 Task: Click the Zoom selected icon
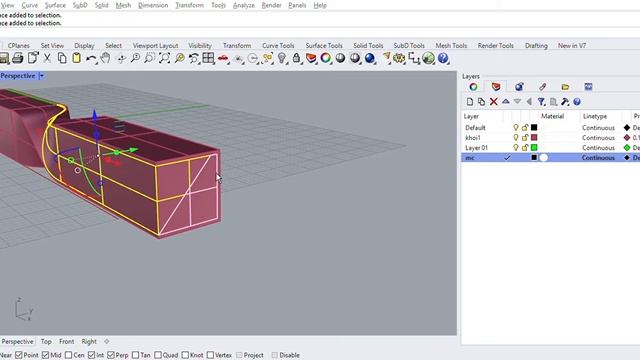coord(179,58)
